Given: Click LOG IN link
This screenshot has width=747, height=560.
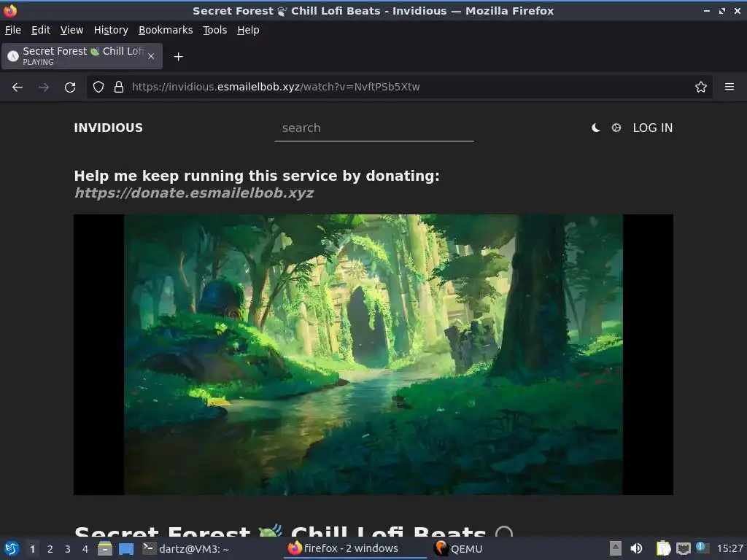Looking at the screenshot, I should pos(653,128).
